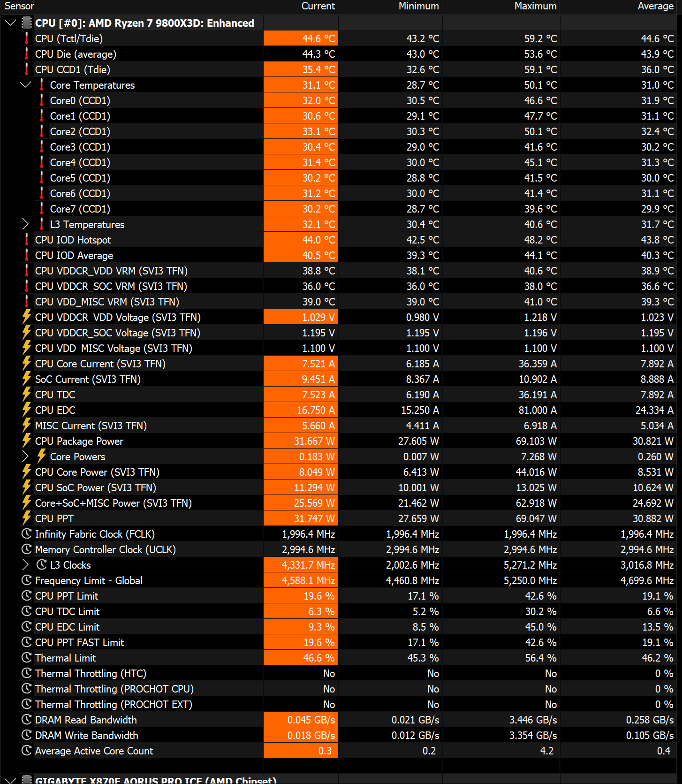Viewport: 682px width, 784px height.
Task: Collapse the CPU [#0] AMD Ryzen group
Action: [10, 23]
